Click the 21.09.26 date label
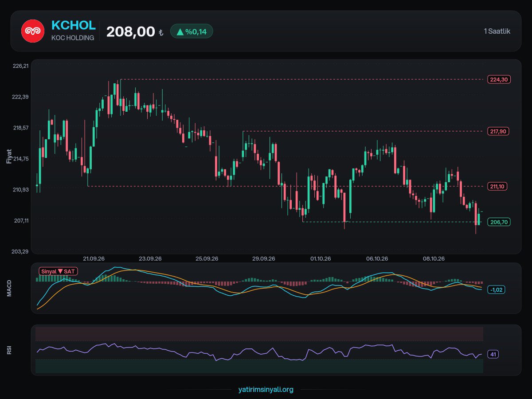 click(94, 258)
